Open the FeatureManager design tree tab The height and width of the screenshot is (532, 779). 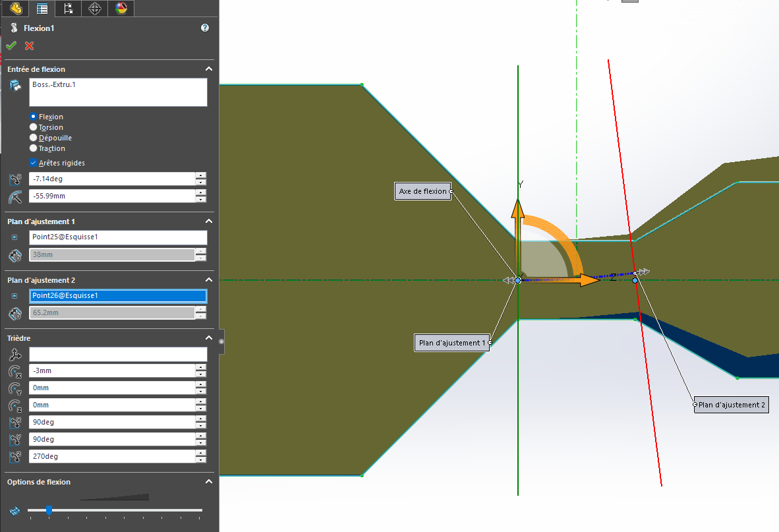(16, 8)
